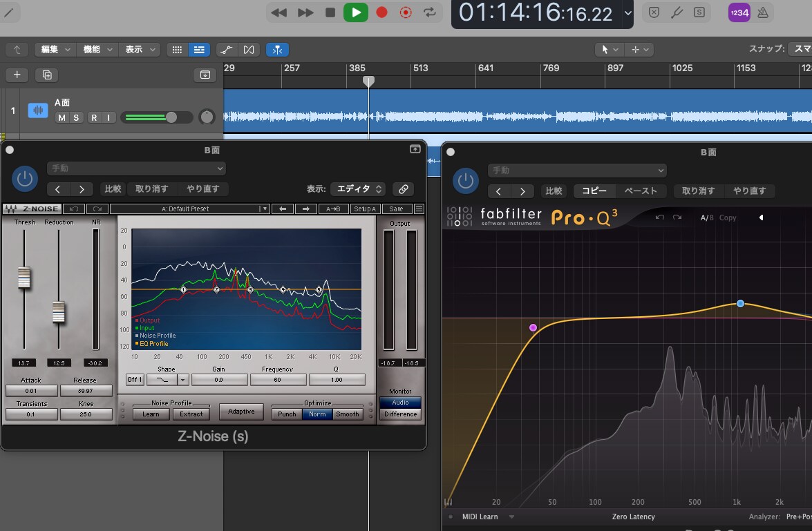Stop playback with the stop button
Image resolution: width=812 pixels, height=531 pixels.
tap(330, 12)
